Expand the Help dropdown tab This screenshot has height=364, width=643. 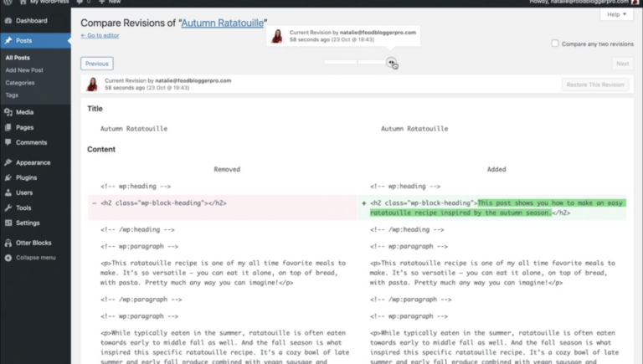[x=616, y=14]
